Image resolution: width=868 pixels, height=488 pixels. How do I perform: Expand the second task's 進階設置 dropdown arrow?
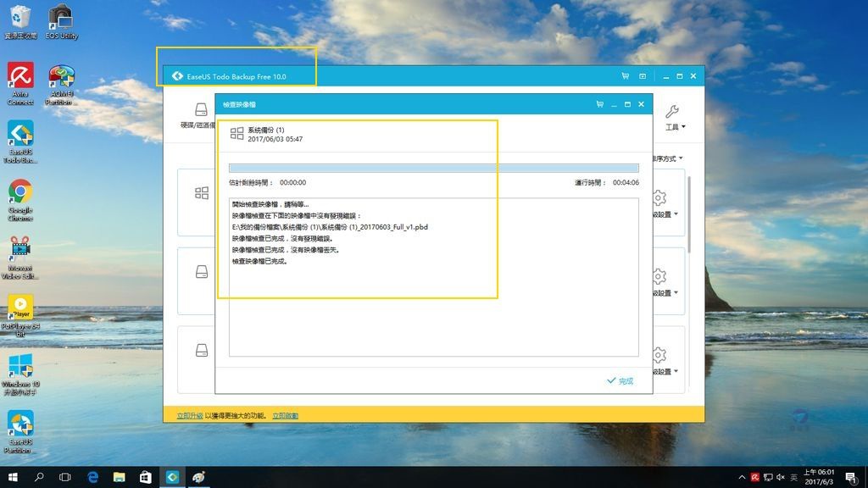(x=676, y=292)
